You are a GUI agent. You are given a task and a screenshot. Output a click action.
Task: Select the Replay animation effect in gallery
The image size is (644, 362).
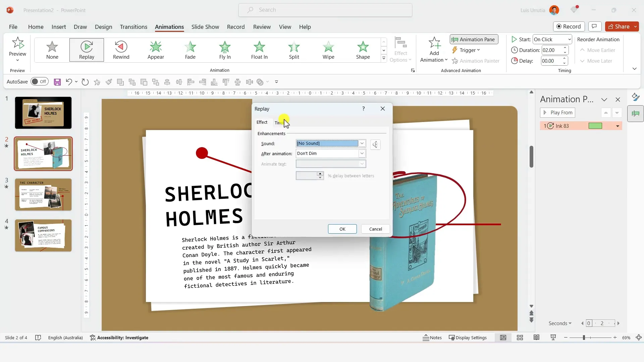coord(87,50)
